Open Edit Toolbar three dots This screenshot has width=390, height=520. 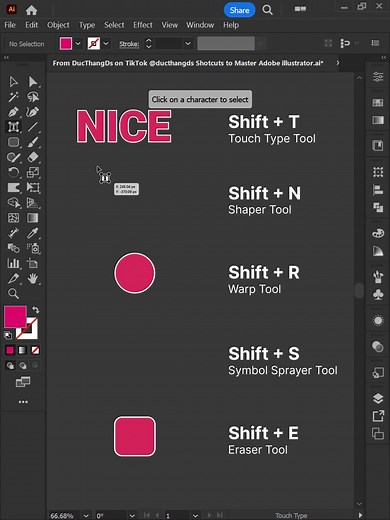tap(23, 402)
